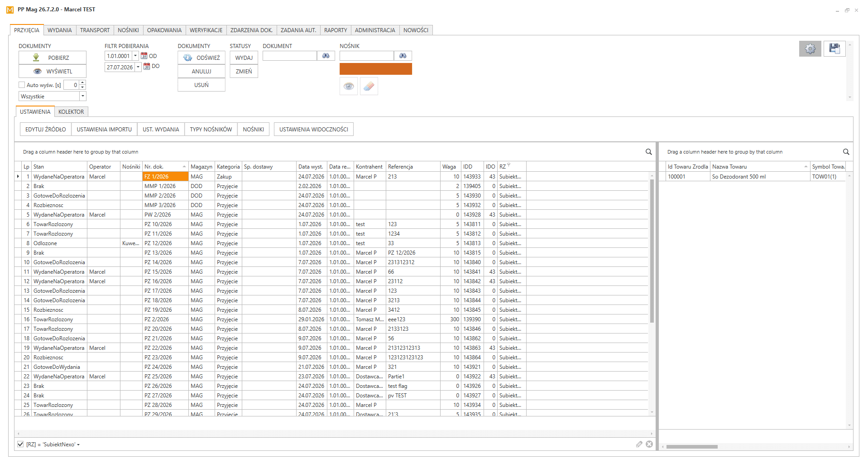The width and height of the screenshot is (868, 464).
Task: Click the orange color bar under Nośnik
Action: pyautogui.click(x=376, y=69)
